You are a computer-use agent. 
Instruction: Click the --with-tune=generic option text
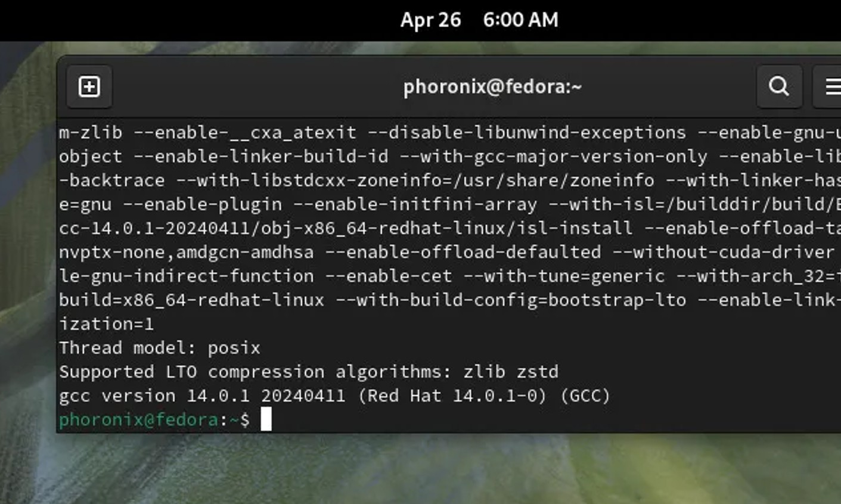point(563,276)
